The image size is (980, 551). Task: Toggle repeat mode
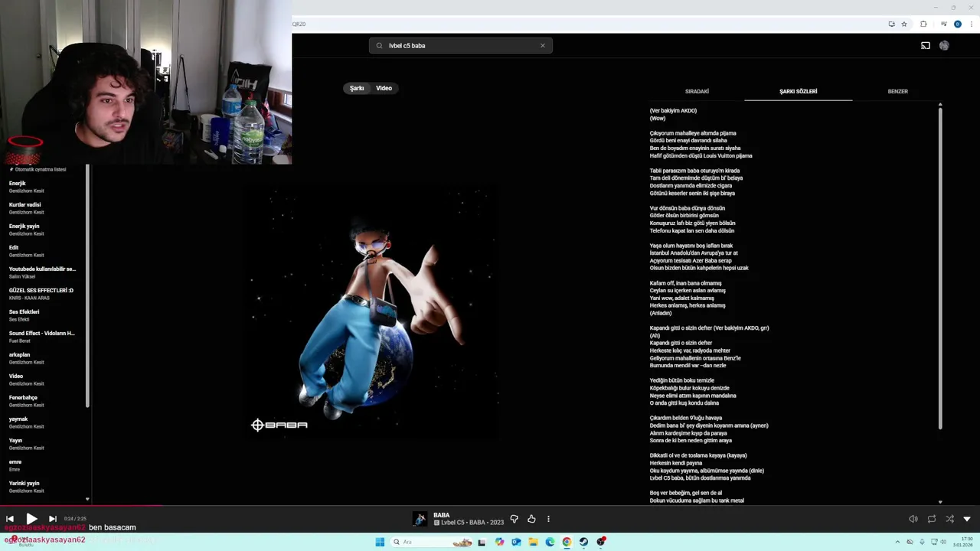(x=932, y=519)
